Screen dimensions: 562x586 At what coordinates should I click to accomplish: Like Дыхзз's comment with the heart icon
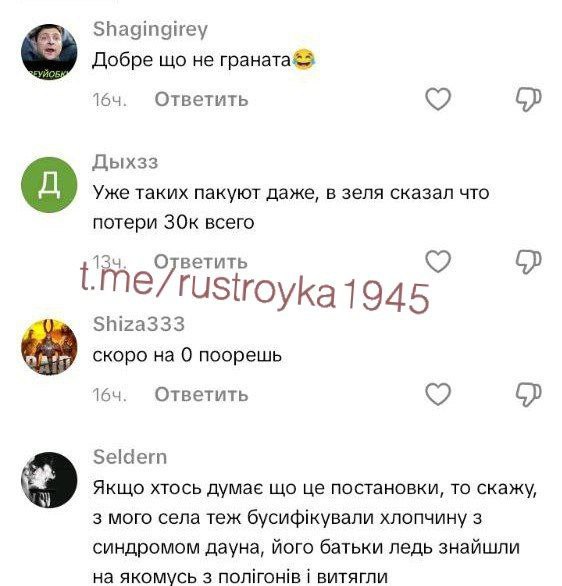[x=438, y=261]
